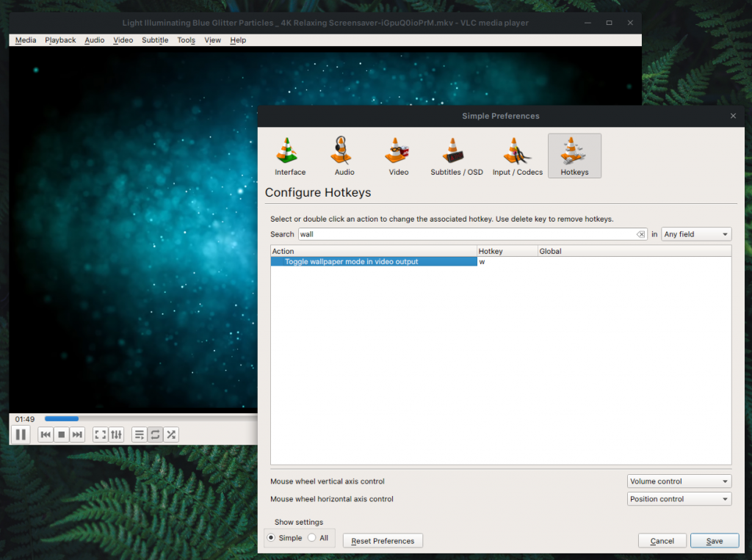Viewport: 752px width, 560px height.
Task: Open the Any field search dropdown
Action: click(x=696, y=234)
